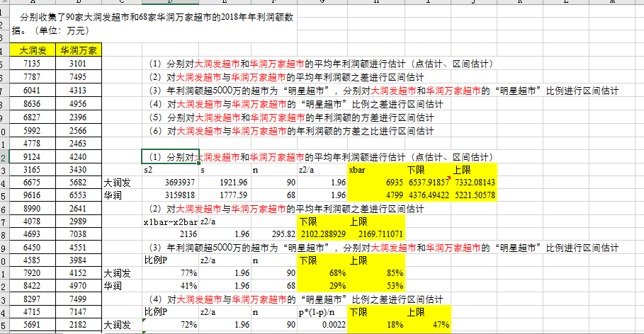Click standard deviation 1921.96

[x=225, y=182]
